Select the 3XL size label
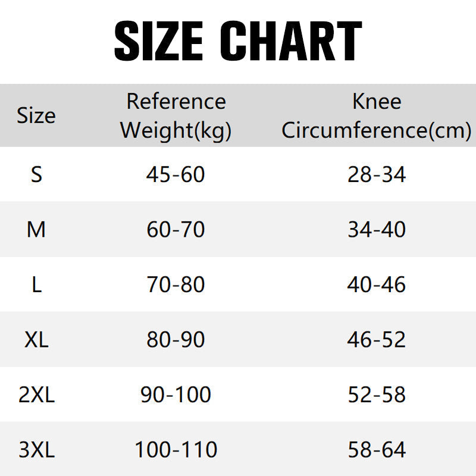Screen dimensions: 476x476 [37, 450]
